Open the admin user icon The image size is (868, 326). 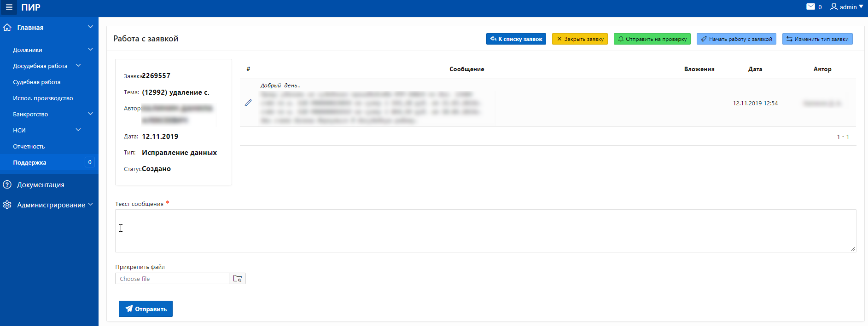coord(833,7)
